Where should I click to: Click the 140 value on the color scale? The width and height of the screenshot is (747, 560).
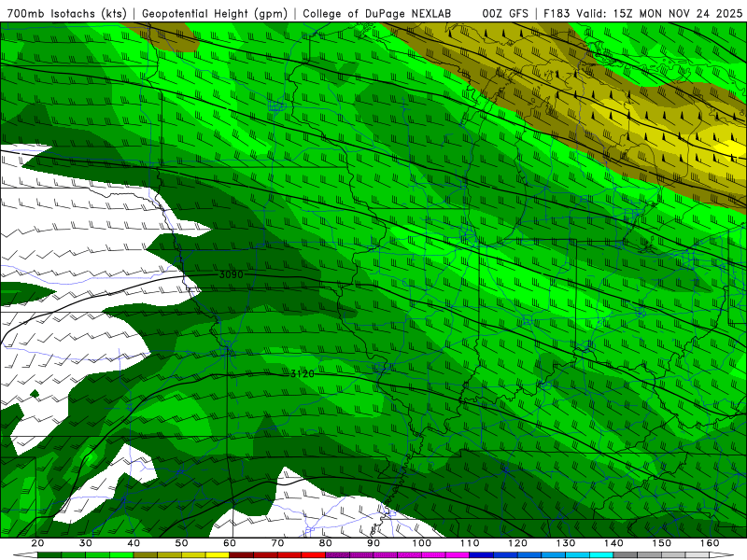coord(613,543)
